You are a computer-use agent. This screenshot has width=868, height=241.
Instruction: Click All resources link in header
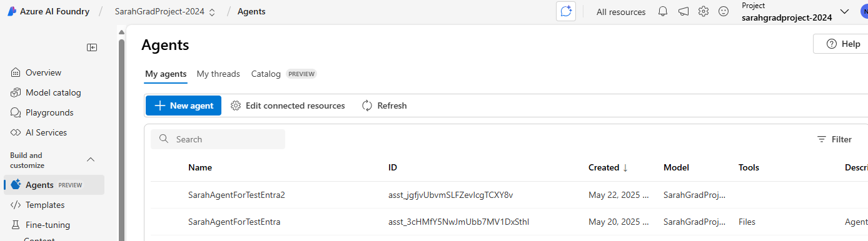[x=621, y=12]
